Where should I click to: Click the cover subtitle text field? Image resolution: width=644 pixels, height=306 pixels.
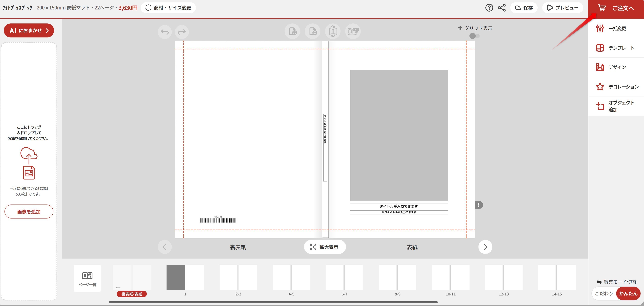399,212
